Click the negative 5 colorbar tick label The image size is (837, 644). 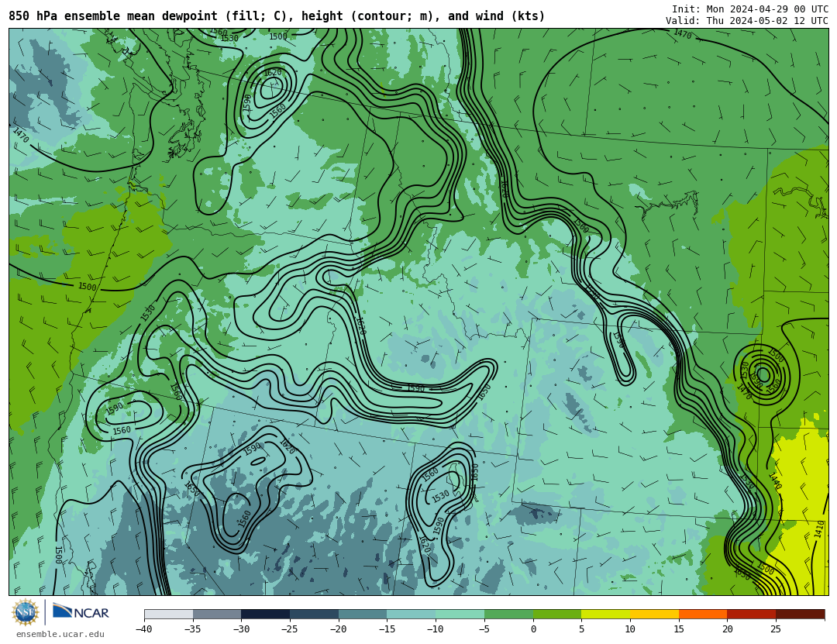484,629
